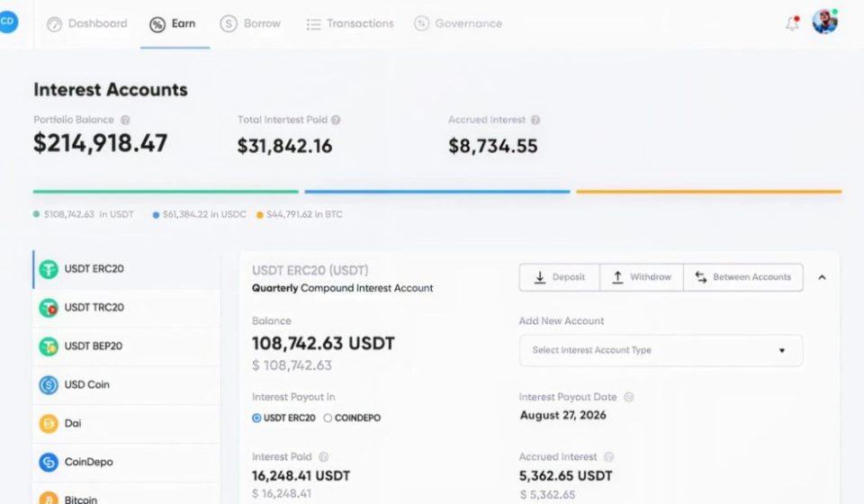Screen dimensions: 864x504
Task: Click the $214,918.47 portfolio balance
Action: coord(100,143)
